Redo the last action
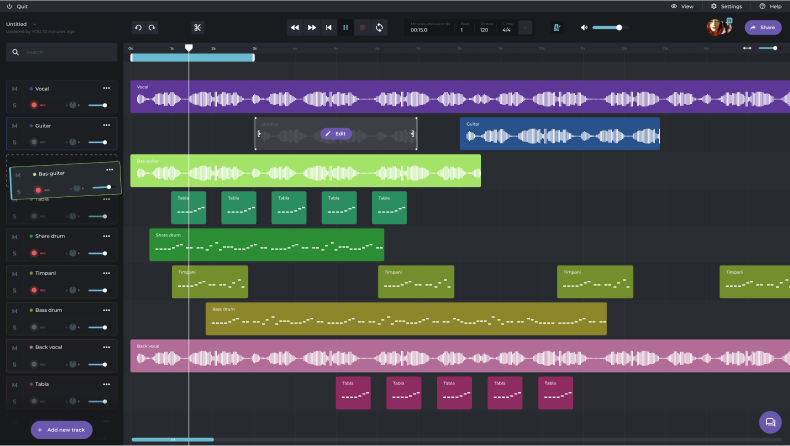 coord(152,28)
